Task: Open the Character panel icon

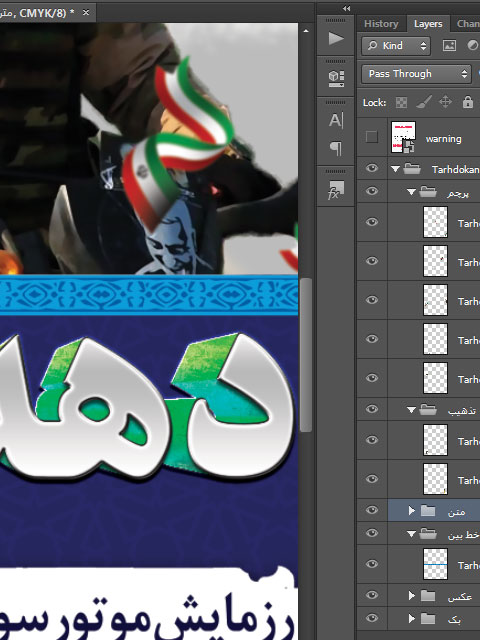Action: [336, 120]
